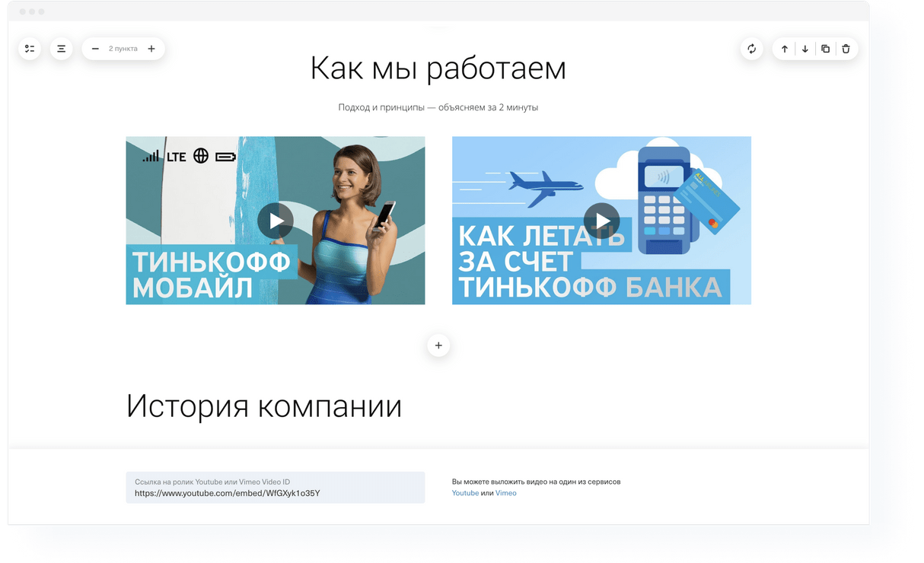Open the Youtube link
The height and width of the screenshot is (563, 924).
(465, 493)
